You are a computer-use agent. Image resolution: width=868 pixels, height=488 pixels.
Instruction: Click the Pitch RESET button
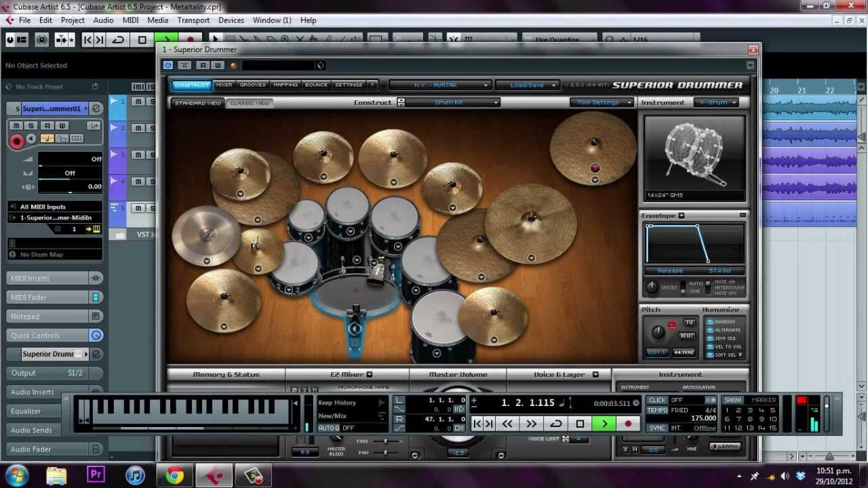(688, 335)
